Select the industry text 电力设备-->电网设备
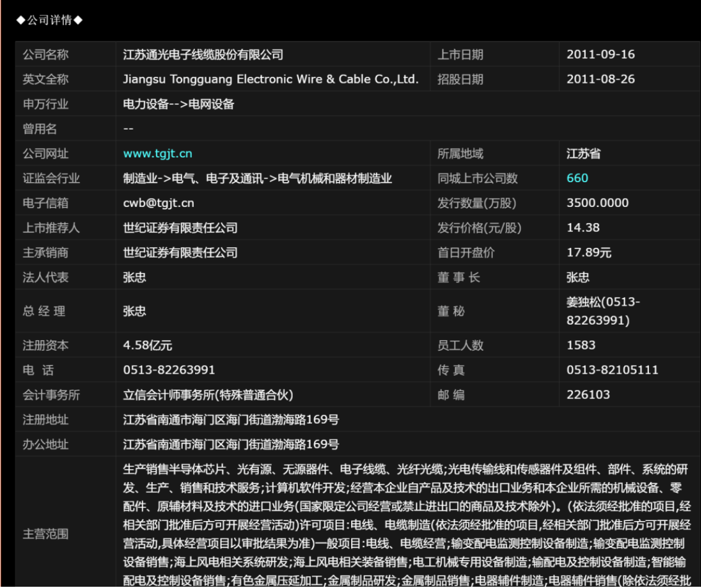 (x=179, y=104)
